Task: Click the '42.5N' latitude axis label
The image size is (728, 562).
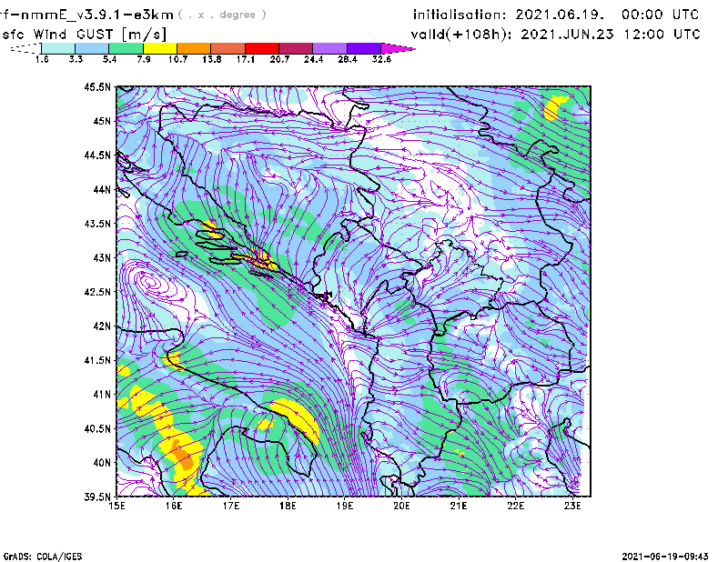Action: [97, 291]
